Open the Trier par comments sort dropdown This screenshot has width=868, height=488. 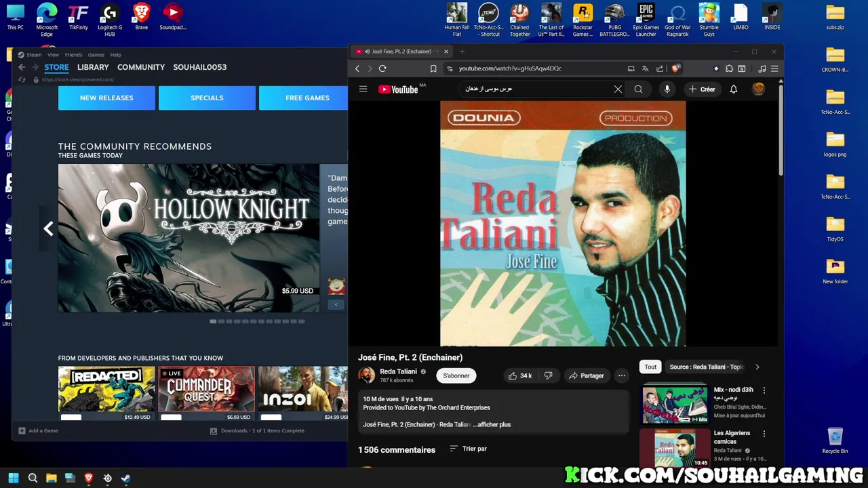[469, 449]
